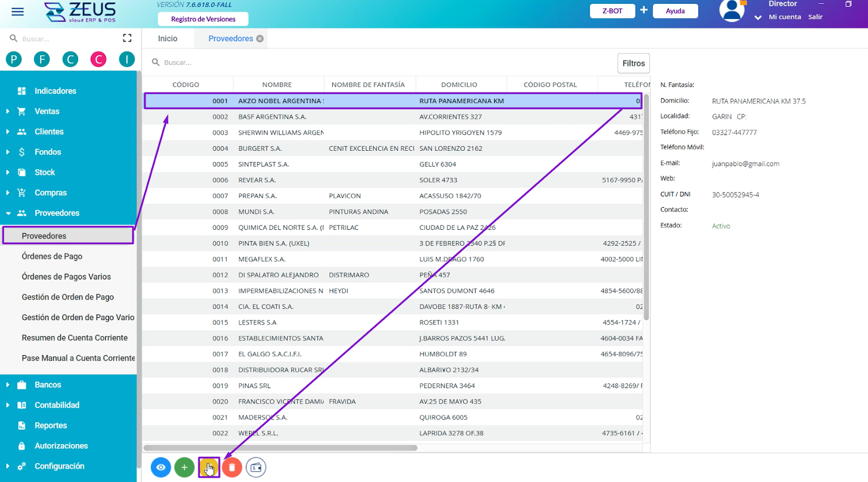This screenshot has width=868, height=482.
Task: Click the Compras cart icon
Action: (x=22, y=192)
